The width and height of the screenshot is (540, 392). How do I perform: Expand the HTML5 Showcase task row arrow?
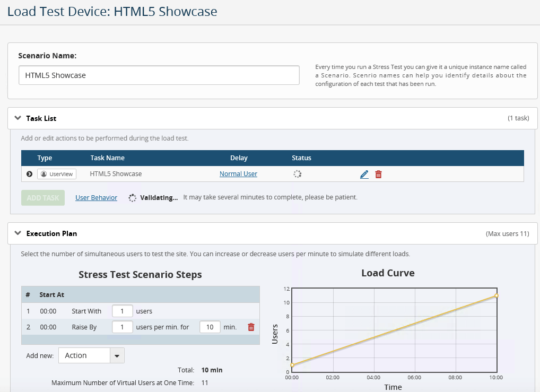pyautogui.click(x=29, y=174)
